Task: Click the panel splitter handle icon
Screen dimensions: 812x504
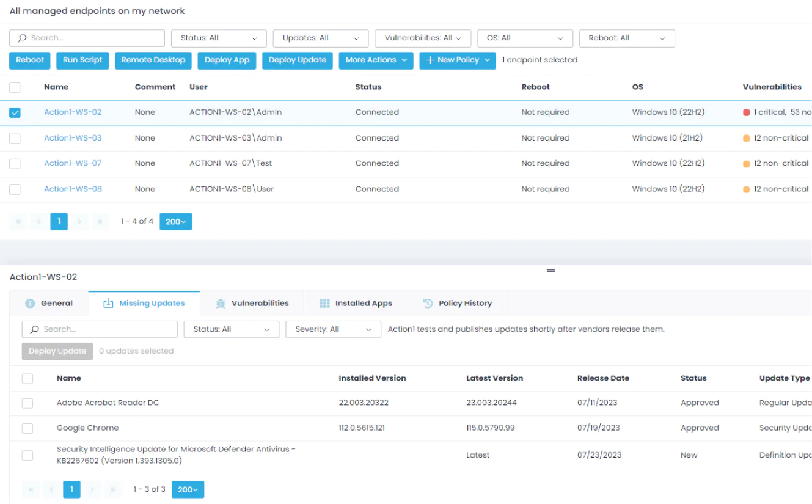Action: point(550,271)
